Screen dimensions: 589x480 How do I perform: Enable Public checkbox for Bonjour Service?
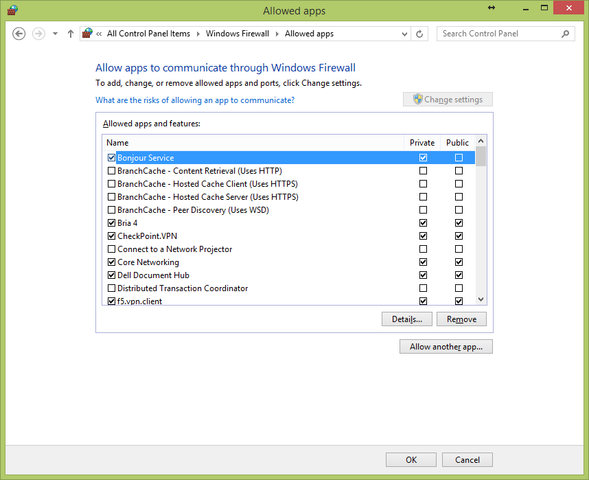click(459, 158)
